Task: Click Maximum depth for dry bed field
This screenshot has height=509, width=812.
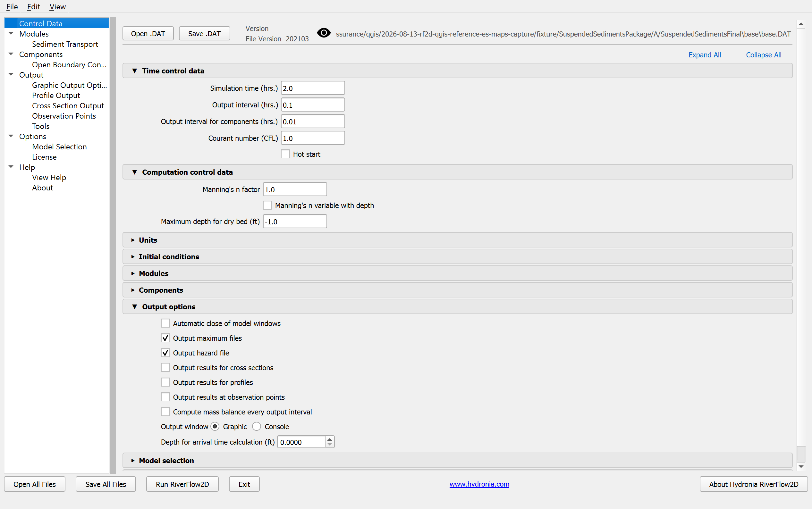Action: click(x=295, y=221)
